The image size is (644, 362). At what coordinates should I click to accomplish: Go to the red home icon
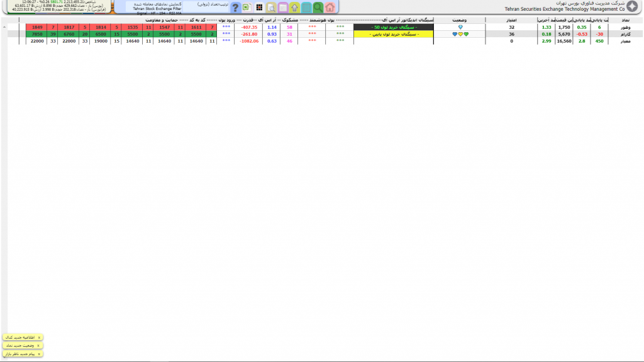click(x=330, y=8)
